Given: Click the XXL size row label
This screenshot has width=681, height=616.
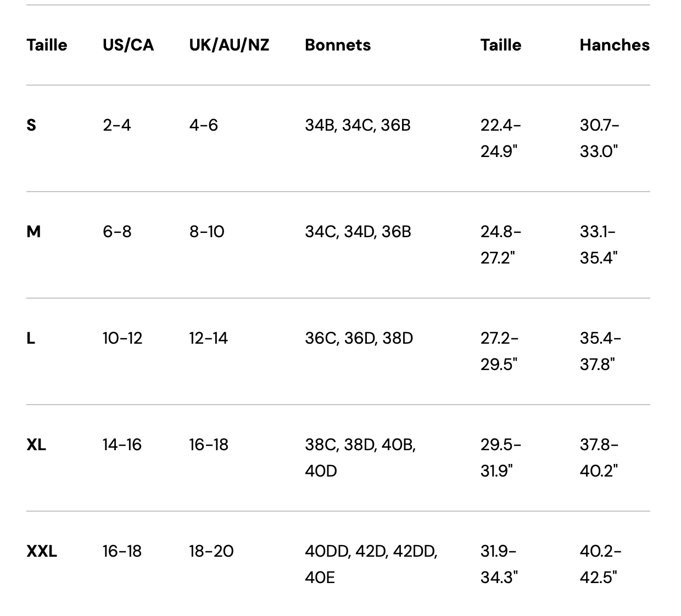Looking at the screenshot, I should coord(42,551).
